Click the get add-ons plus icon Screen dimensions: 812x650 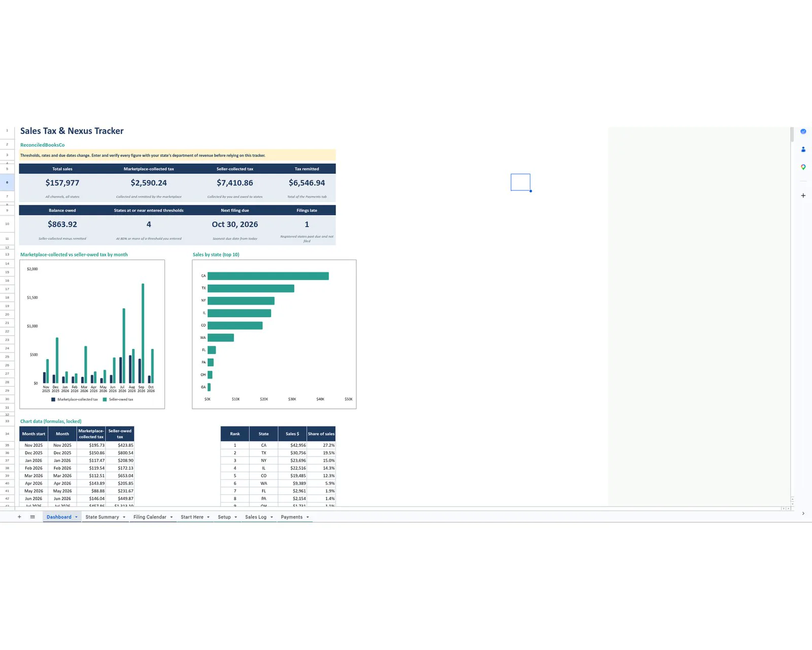coord(803,196)
